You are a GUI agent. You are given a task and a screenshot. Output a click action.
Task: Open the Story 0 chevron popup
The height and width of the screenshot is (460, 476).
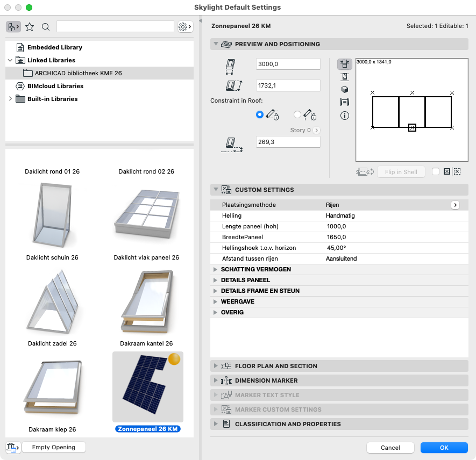tap(316, 130)
